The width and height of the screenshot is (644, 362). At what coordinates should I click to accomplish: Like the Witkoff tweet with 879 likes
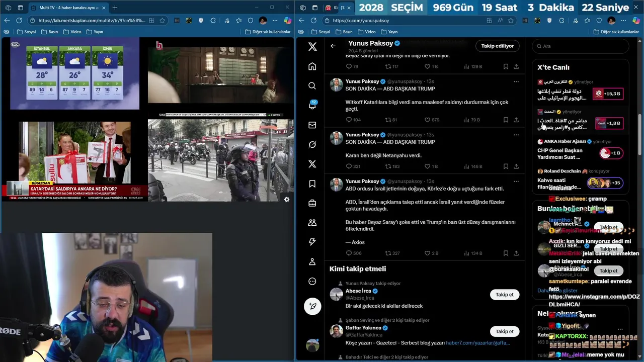click(x=427, y=120)
